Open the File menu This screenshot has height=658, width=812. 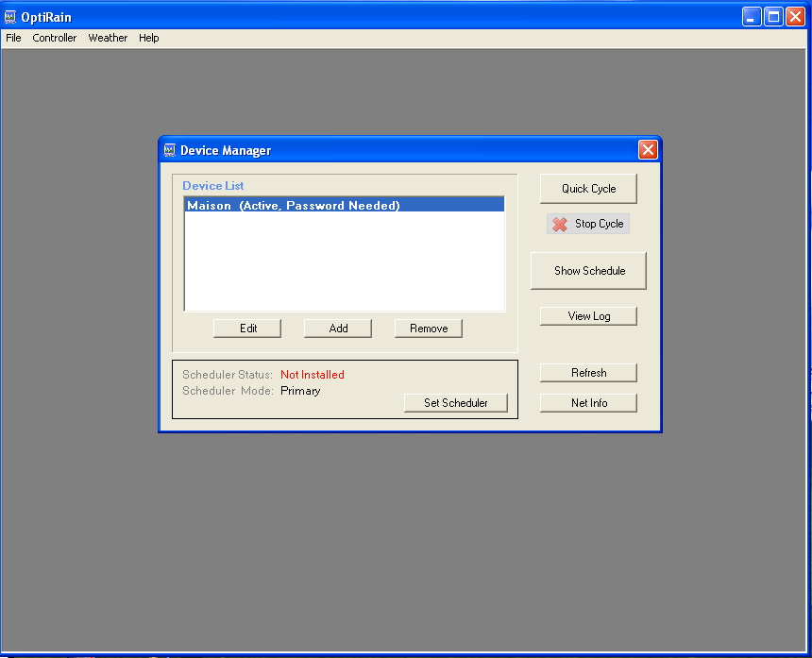pyautogui.click(x=13, y=38)
